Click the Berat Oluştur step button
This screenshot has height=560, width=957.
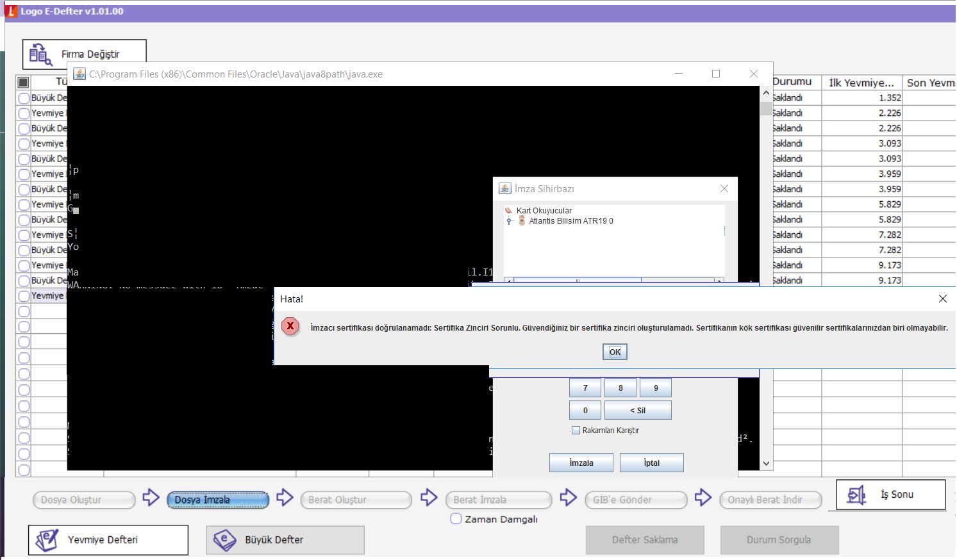pyautogui.click(x=356, y=500)
